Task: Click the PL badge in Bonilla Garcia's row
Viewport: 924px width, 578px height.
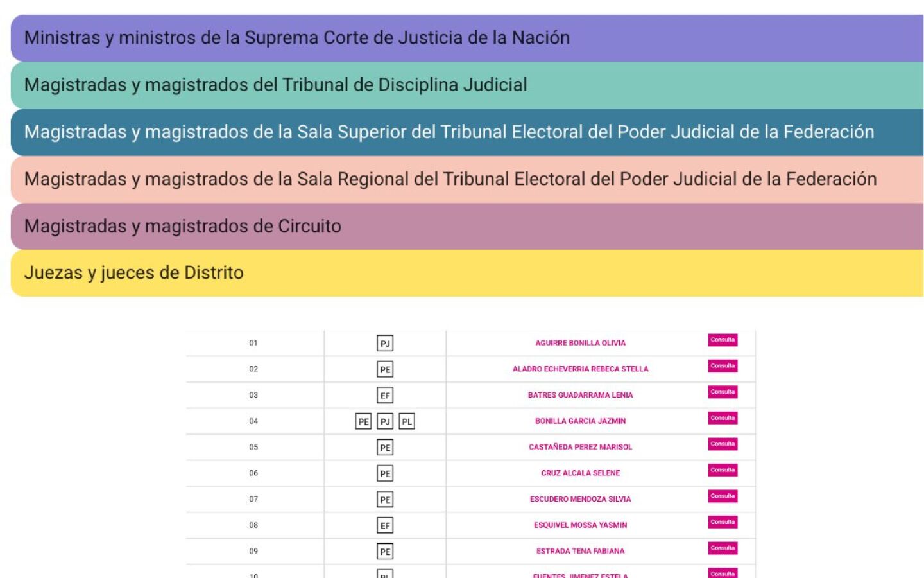Action: (x=407, y=422)
